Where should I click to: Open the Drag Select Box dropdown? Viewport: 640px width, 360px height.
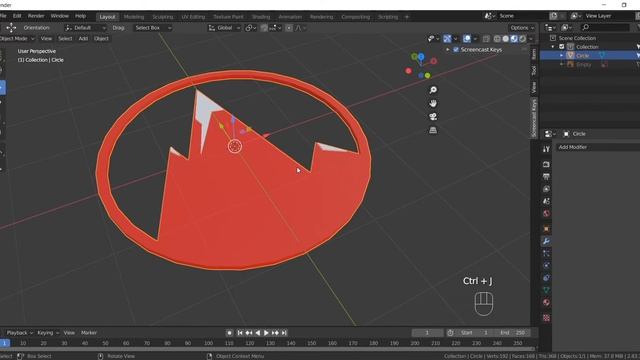point(153,28)
